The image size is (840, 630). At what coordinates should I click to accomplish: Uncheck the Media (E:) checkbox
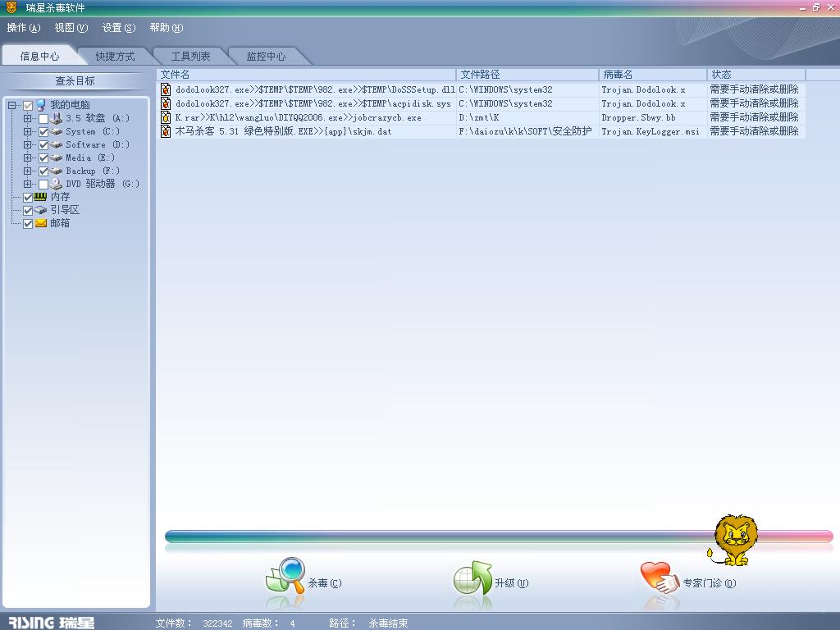[43, 158]
